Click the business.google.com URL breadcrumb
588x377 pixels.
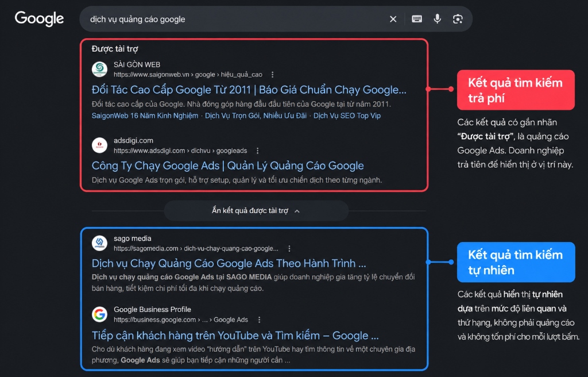pos(181,320)
